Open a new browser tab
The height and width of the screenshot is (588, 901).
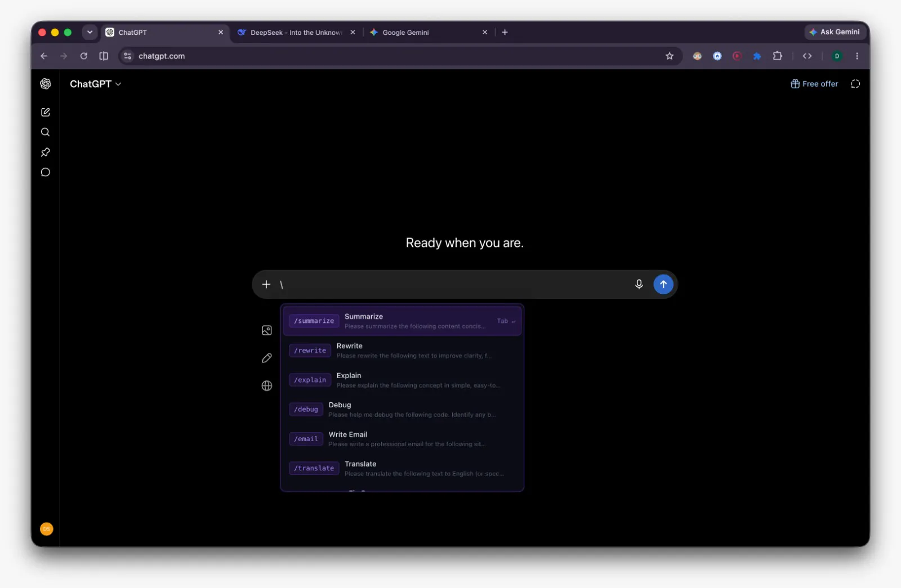(505, 32)
